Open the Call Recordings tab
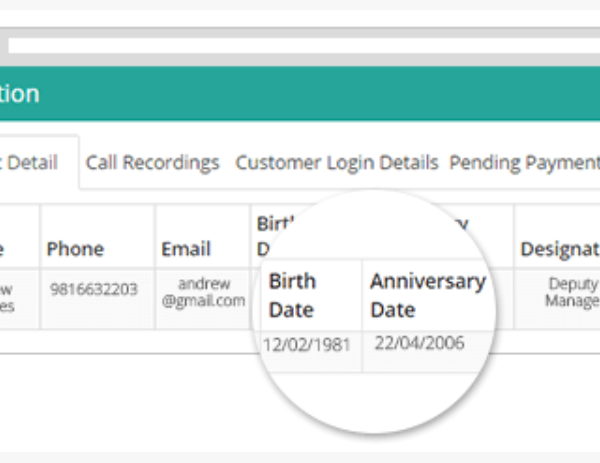The width and height of the screenshot is (600, 463). 152,163
